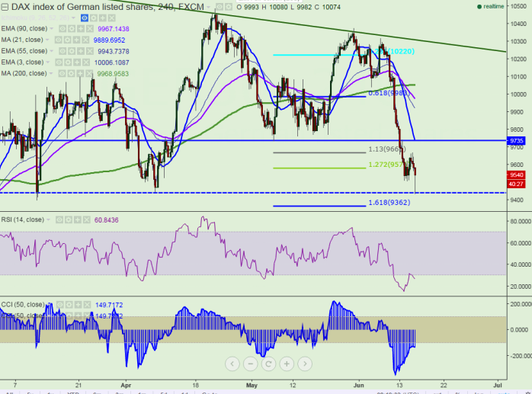
Task: Remove the Ichimoku indicator with X
Action: pos(111,18)
